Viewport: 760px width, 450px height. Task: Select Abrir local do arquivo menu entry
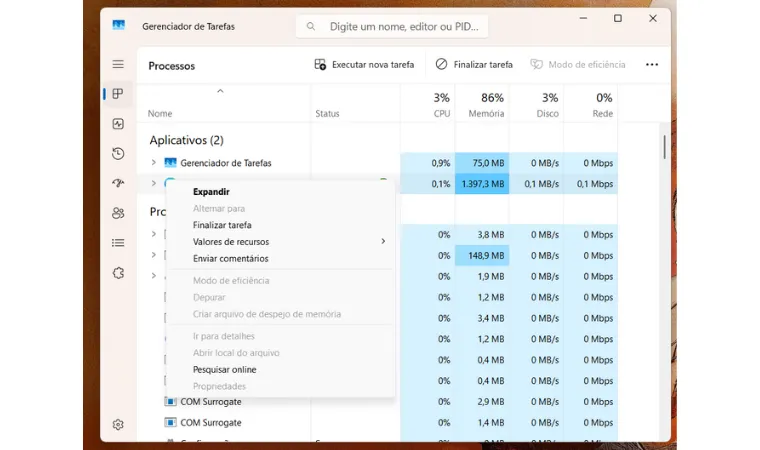pyautogui.click(x=236, y=353)
